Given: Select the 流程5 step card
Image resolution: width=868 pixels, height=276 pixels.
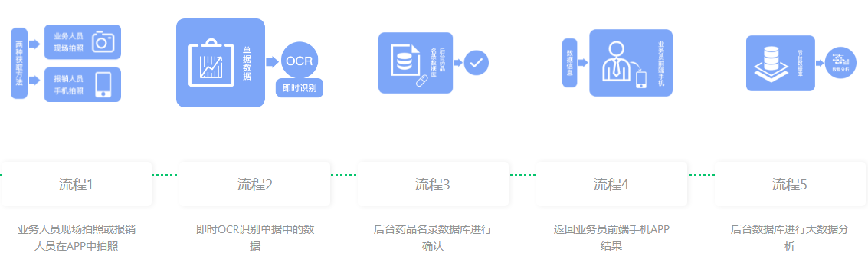Looking at the screenshot, I should coord(790,184).
